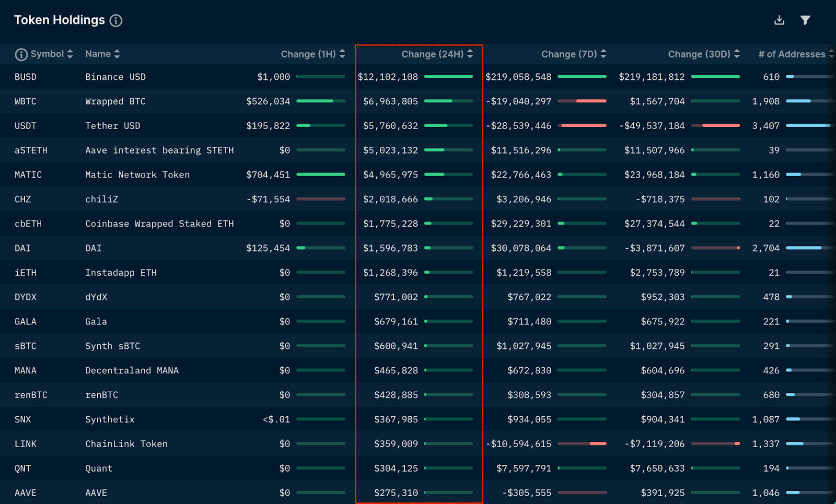This screenshot has width=836, height=504.
Task: Sort by Change (30D) arrows
Action: point(737,54)
